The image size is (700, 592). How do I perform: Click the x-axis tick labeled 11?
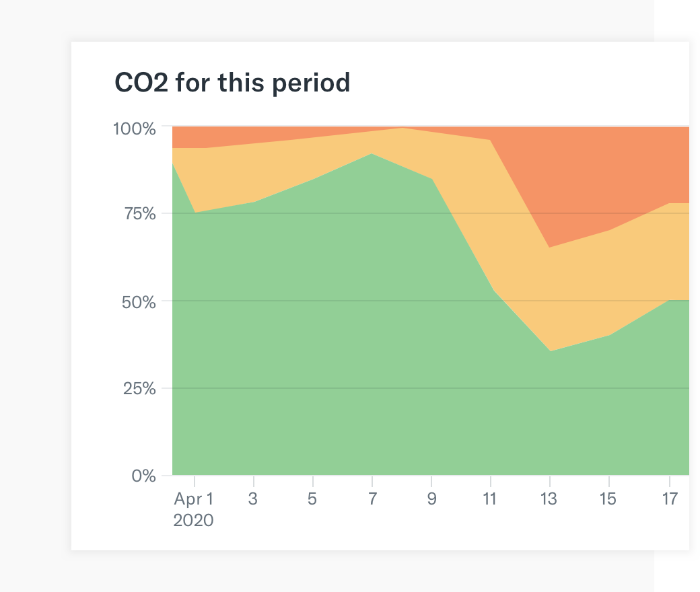pos(490,499)
